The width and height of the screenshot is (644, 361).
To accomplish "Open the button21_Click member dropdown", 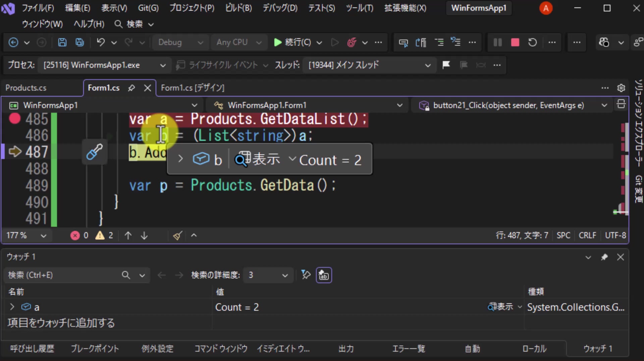I will pyautogui.click(x=512, y=105).
